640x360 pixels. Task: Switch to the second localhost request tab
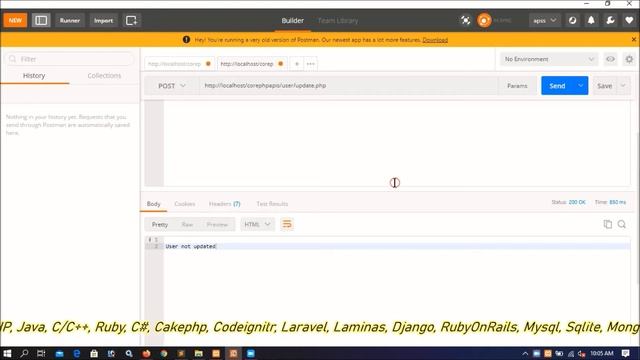(251, 64)
